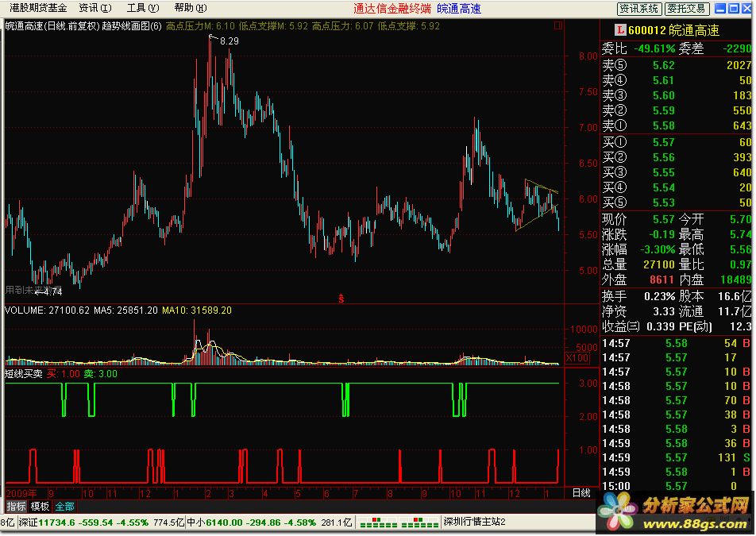Screen dimensions: 756x536
Task: Click the 委托交易 button
Action: (687, 8)
